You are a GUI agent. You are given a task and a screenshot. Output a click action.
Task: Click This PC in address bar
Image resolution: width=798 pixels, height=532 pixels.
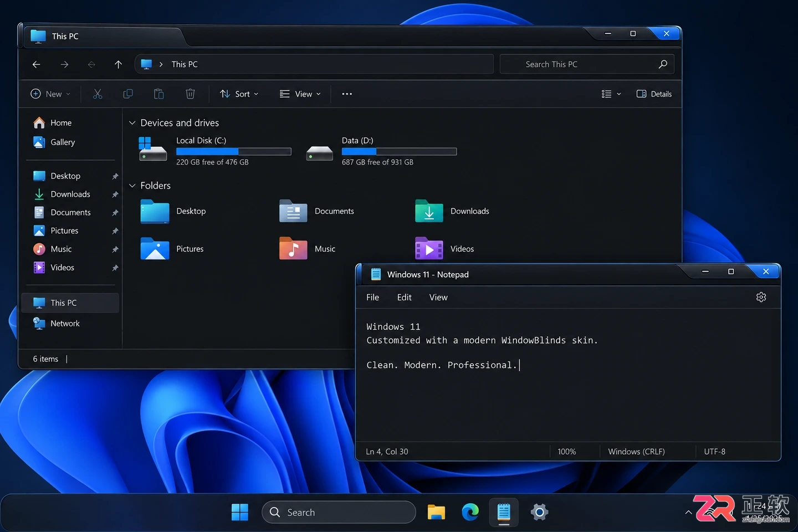point(185,64)
